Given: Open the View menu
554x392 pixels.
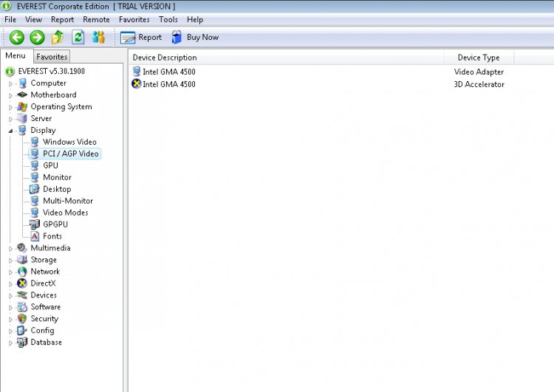Looking at the screenshot, I should point(33,20).
